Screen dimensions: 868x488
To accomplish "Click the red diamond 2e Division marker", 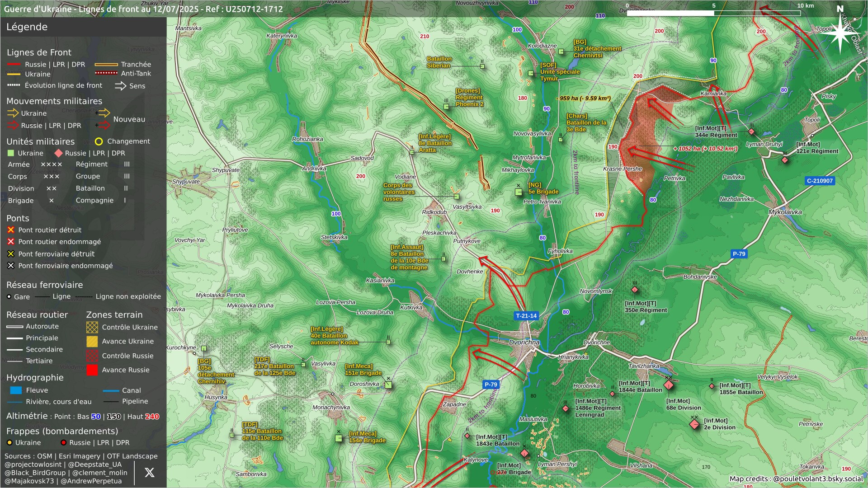I will pos(694,424).
